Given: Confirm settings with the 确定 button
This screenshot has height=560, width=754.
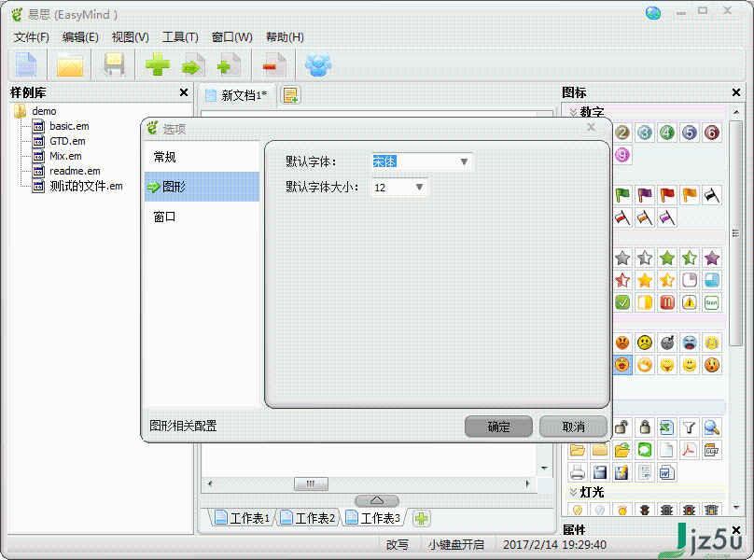Looking at the screenshot, I should pos(498,427).
